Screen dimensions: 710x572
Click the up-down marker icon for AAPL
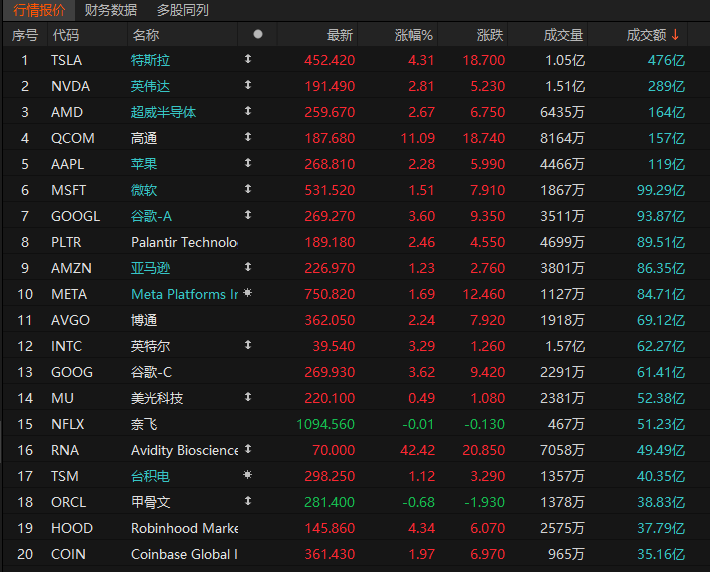tap(248, 163)
